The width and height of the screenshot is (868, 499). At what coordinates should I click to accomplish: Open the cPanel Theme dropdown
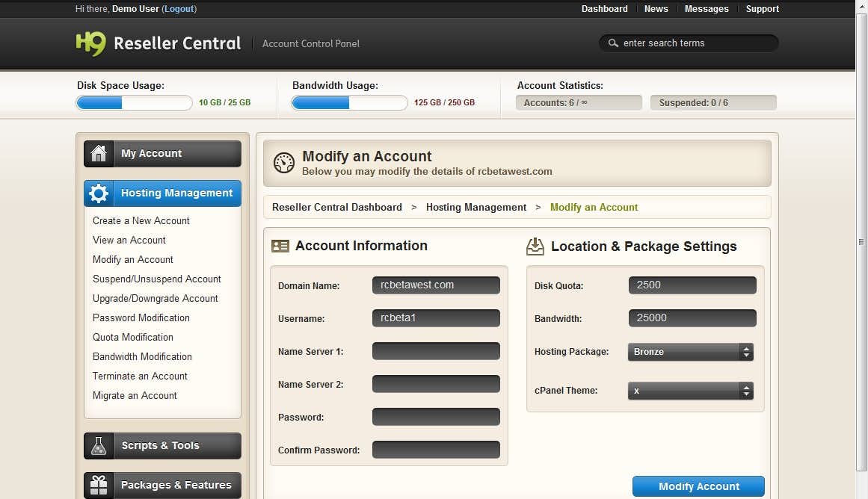pyautogui.click(x=690, y=391)
